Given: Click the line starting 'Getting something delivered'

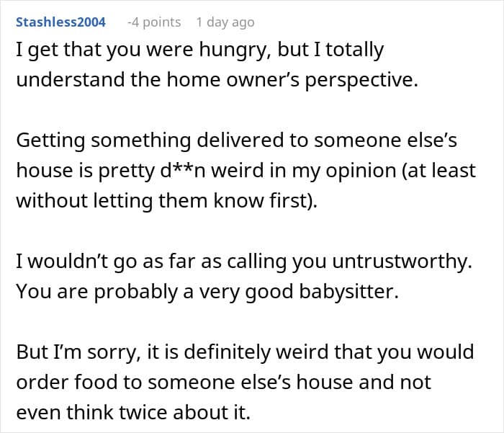Looking at the screenshot, I should pyautogui.click(x=237, y=140).
